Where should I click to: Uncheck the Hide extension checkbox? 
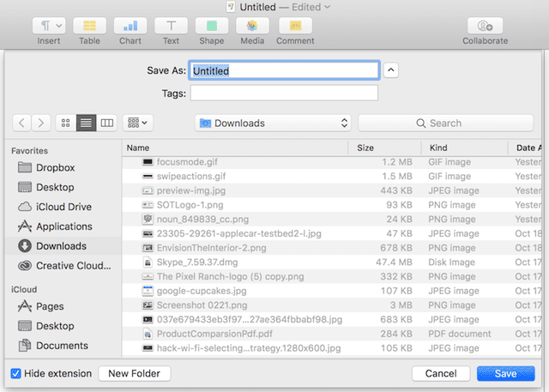17,374
